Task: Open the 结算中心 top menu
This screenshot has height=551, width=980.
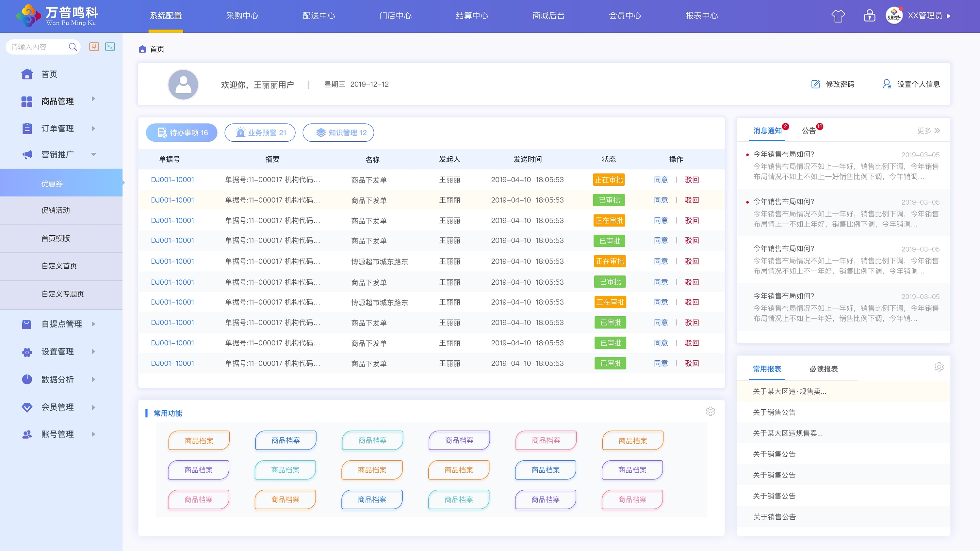Action: pos(472,16)
